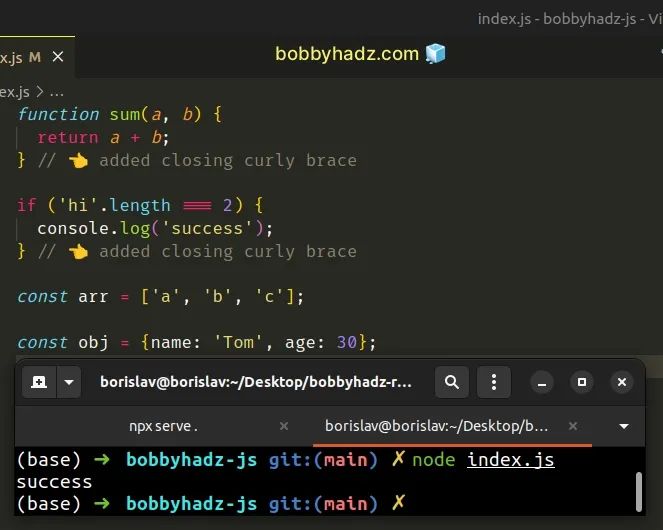The image size is (663, 530).
Task: Expand terminal tab list dropdown
Action: (624, 426)
